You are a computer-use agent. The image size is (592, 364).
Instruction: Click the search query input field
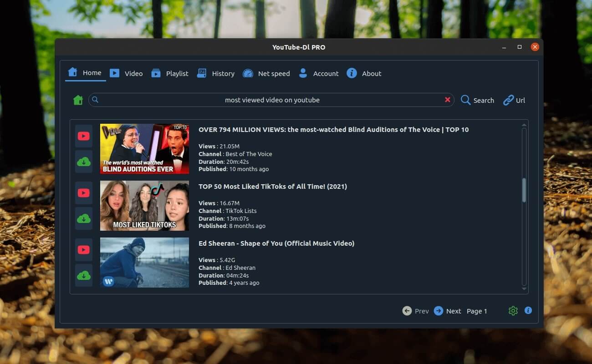(272, 100)
